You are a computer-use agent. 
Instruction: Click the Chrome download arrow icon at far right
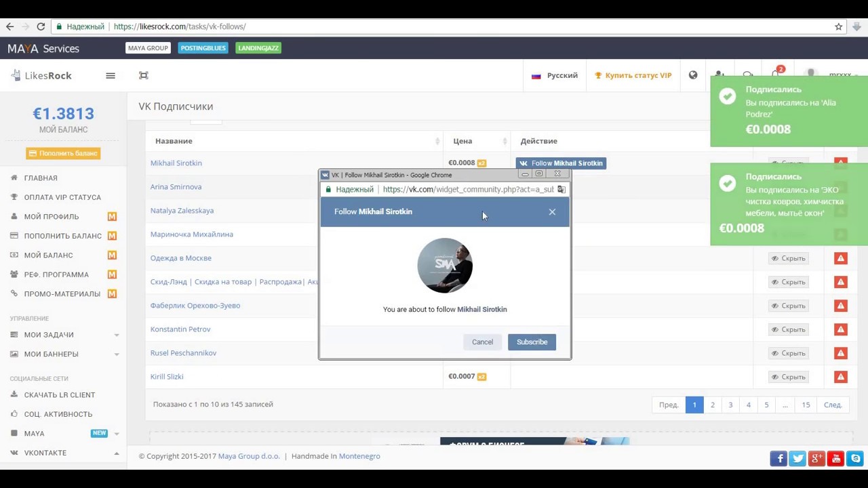coord(857,26)
